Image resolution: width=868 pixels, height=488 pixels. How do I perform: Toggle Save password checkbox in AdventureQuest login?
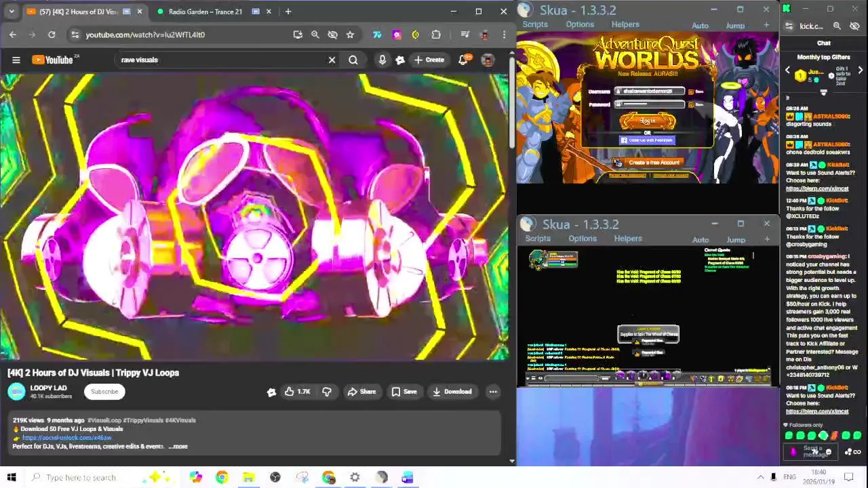(x=691, y=105)
